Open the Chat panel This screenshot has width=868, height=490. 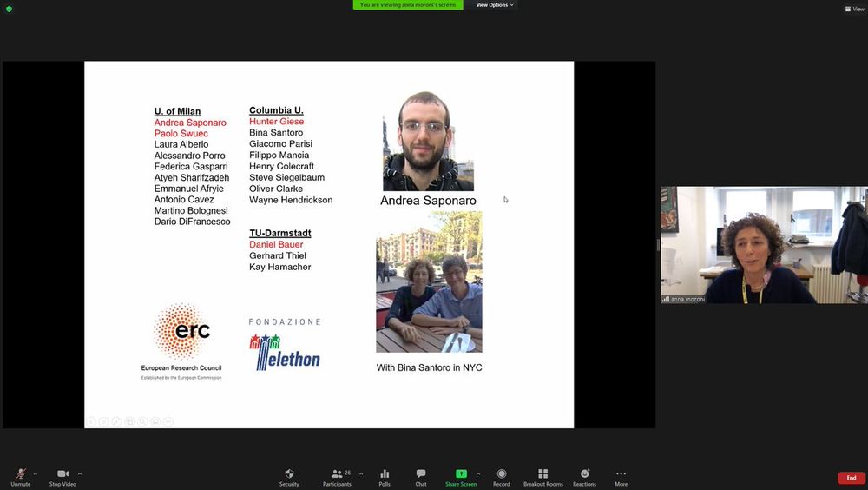(x=421, y=477)
